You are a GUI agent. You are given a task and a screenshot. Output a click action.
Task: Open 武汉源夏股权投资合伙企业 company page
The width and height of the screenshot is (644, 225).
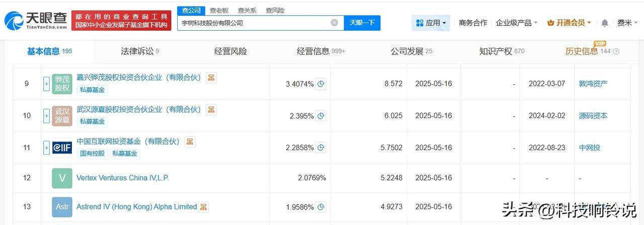pyautogui.click(x=139, y=109)
